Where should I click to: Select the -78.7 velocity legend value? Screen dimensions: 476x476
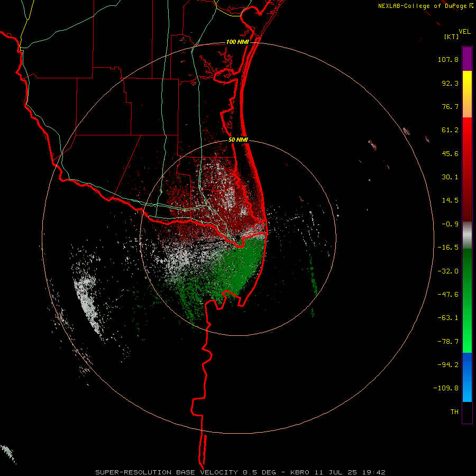pyautogui.click(x=448, y=342)
